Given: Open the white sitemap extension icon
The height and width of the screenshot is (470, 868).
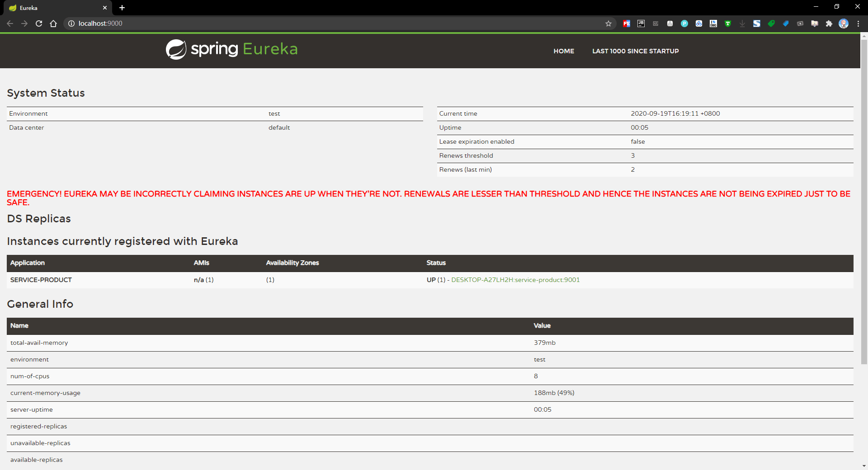Looking at the screenshot, I should 670,23.
